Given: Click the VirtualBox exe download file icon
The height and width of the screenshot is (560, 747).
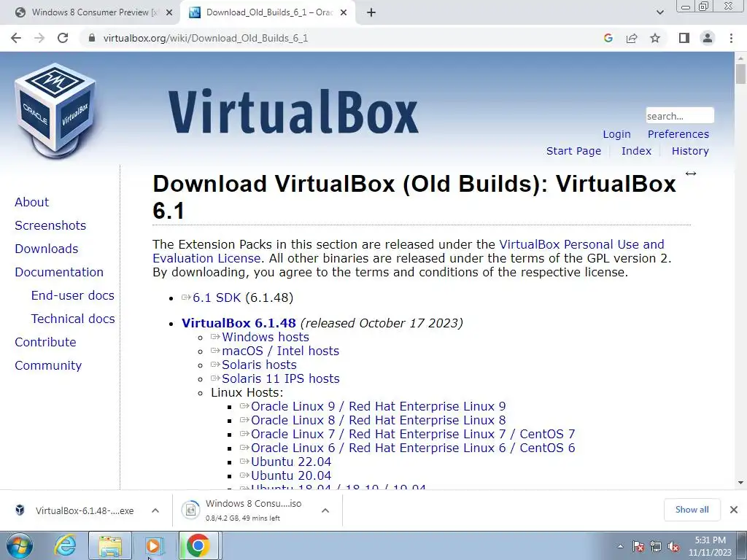Looking at the screenshot, I should tap(20, 510).
